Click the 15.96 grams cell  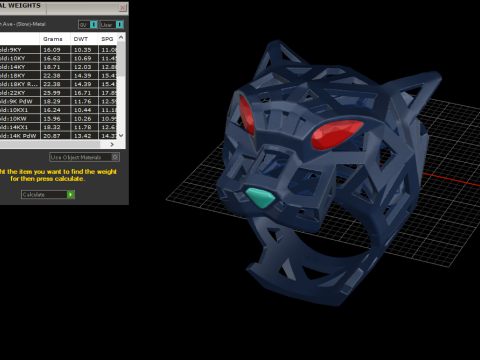point(55,119)
